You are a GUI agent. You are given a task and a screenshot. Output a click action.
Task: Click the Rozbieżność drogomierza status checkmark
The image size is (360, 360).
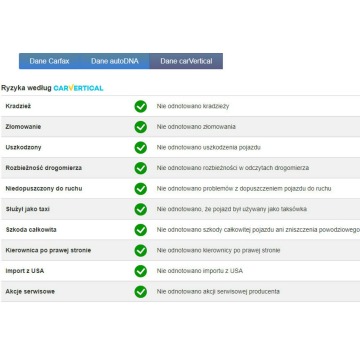(x=141, y=168)
